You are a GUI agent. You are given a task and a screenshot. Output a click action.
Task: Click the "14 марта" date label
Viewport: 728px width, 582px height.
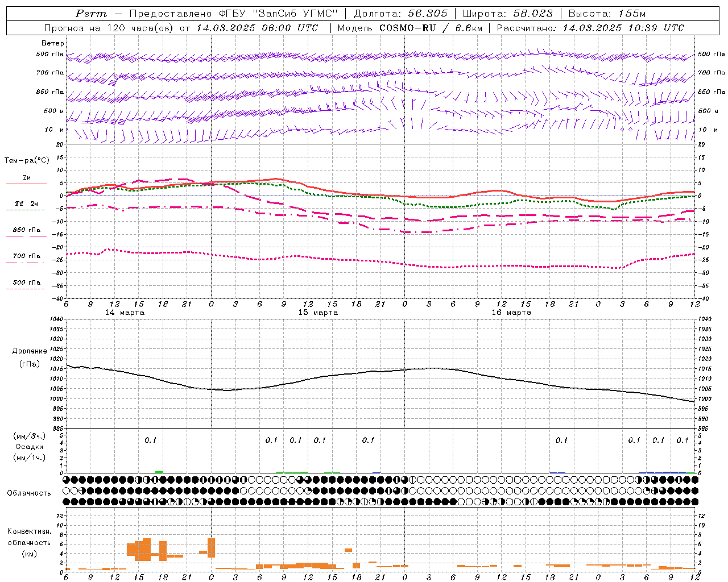pyautogui.click(x=125, y=313)
